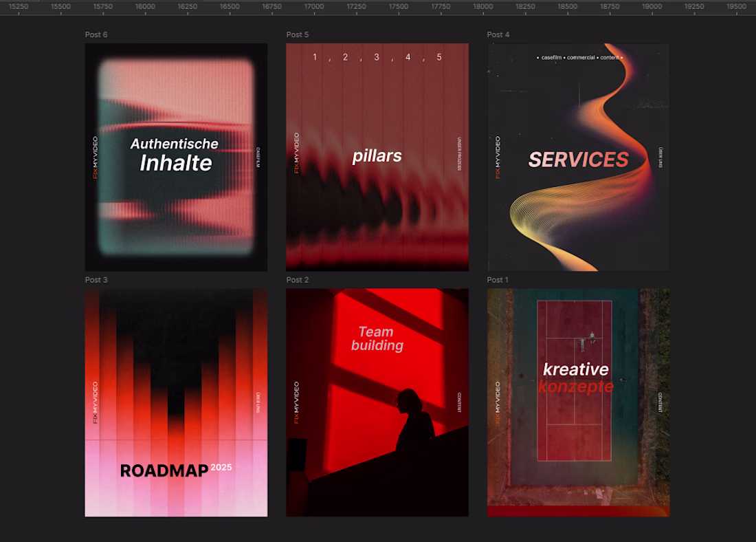Select the "Post 4" frame label
Screen dimensions: 756x542
tap(498, 35)
